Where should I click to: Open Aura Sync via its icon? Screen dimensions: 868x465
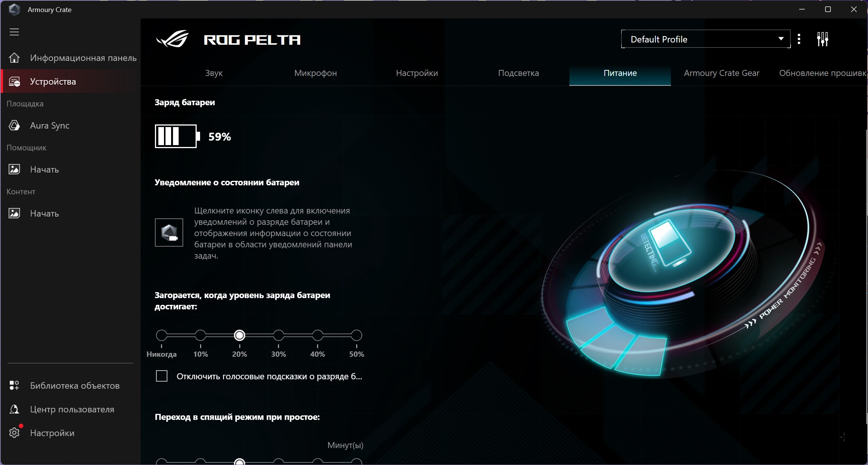pos(14,126)
